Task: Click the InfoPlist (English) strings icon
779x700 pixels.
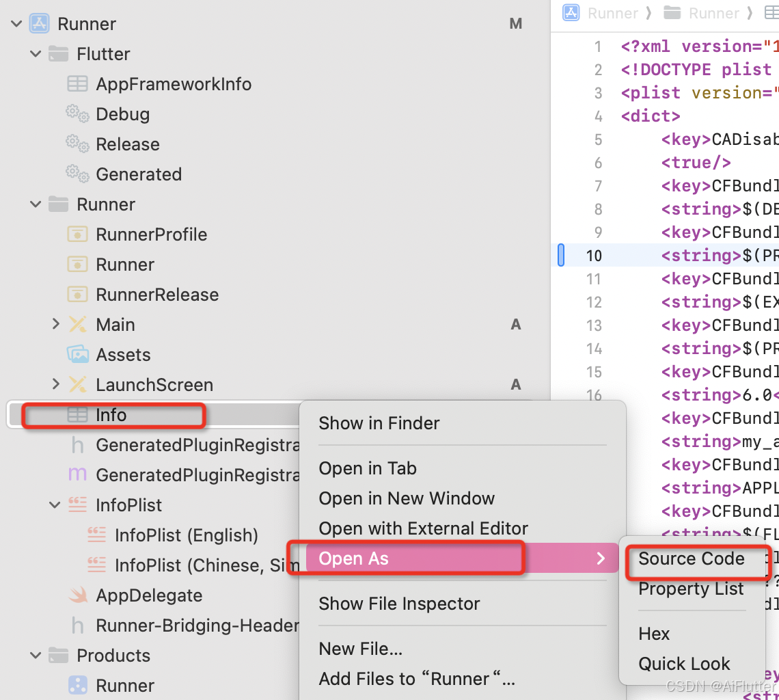Action: click(96, 535)
